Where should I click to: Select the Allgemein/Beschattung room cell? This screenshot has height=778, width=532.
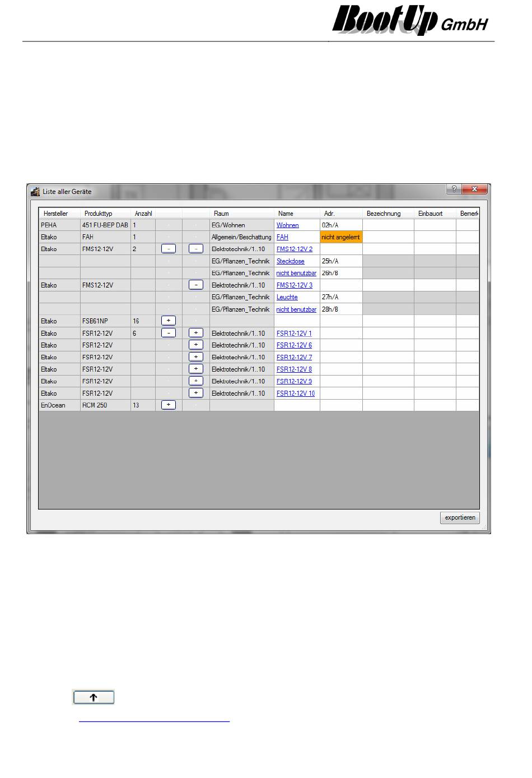coord(242,237)
